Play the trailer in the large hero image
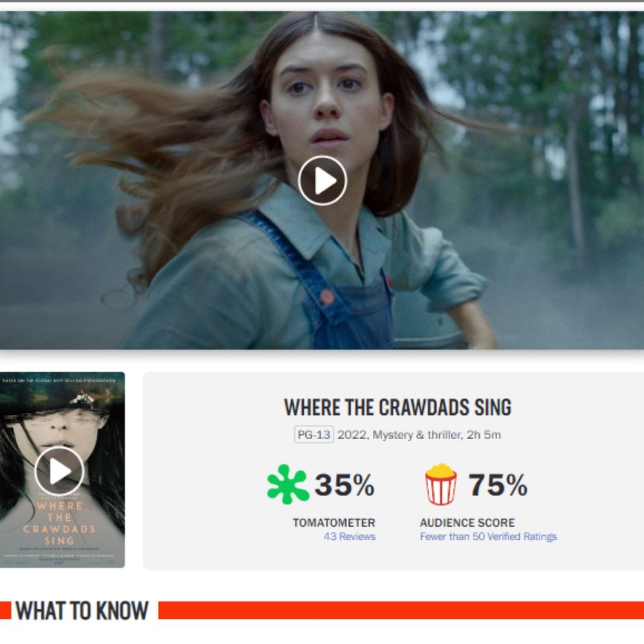Screen dimensions: 644x644 tap(323, 180)
